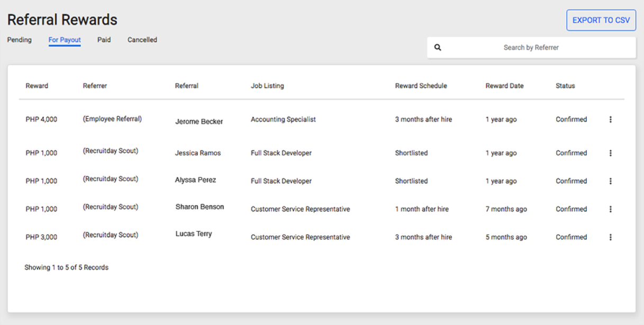The image size is (644, 325).
Task: Click the Referrer column header
Action: 95,86
